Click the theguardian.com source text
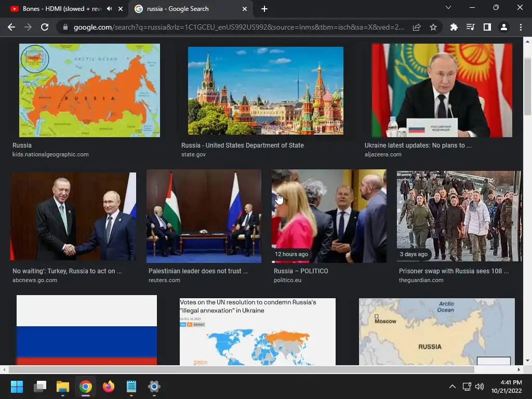Screen dimensions: 532x399 click(421, 280)
